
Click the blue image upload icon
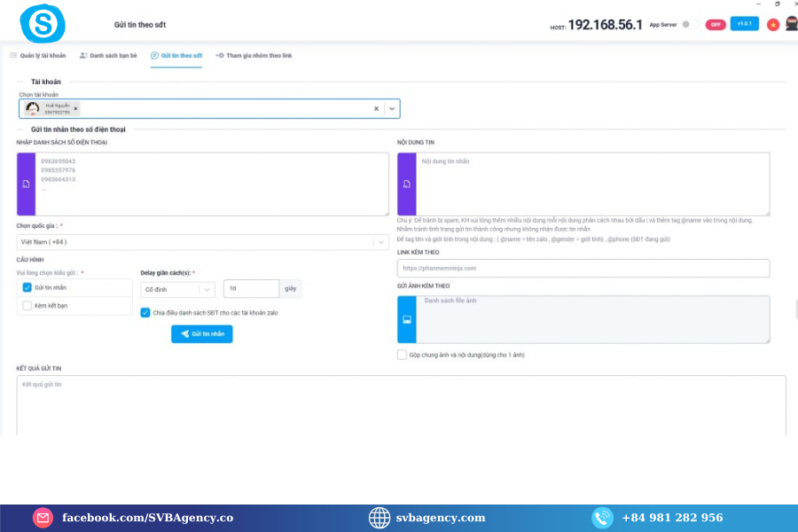pyautogui.click(x=406, y=319)
